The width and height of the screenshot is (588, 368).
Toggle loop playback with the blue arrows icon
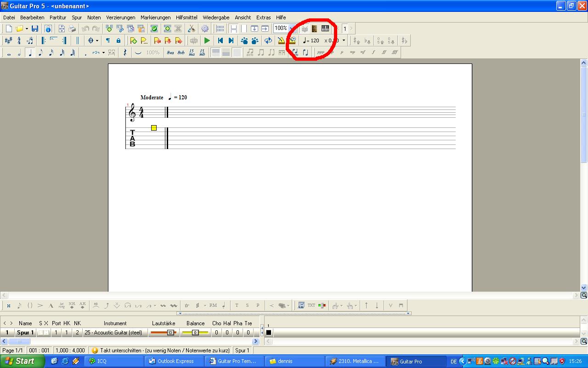coord(268,40)
